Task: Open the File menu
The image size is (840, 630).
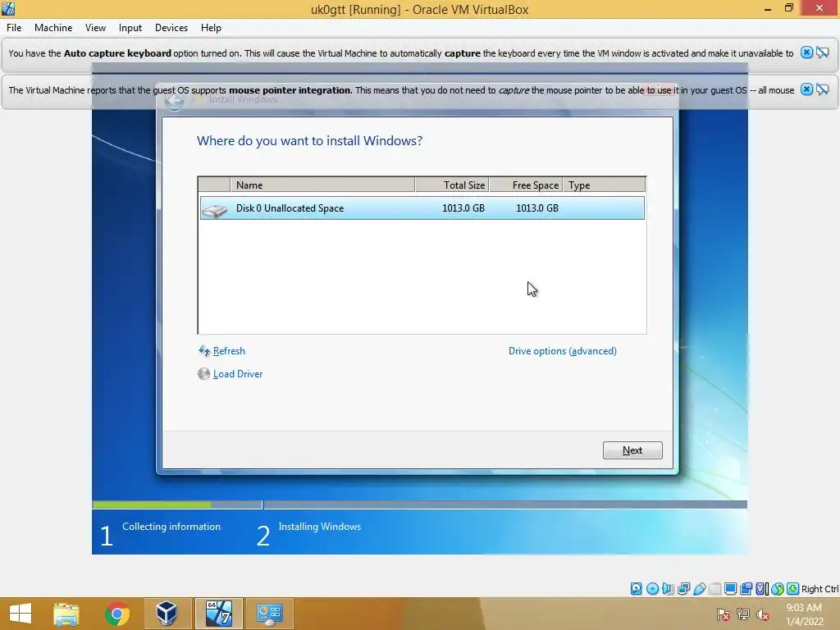Action: tap(14, 28)
